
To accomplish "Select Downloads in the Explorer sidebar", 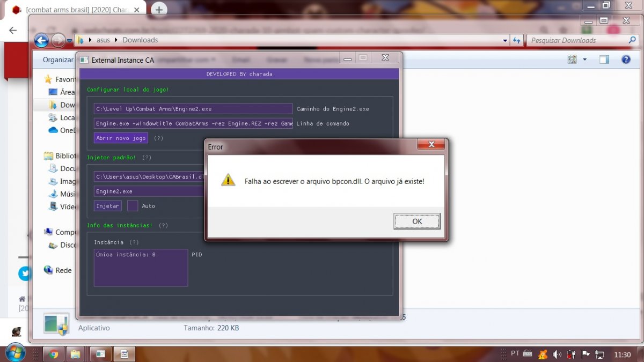I will click(62, 105).
